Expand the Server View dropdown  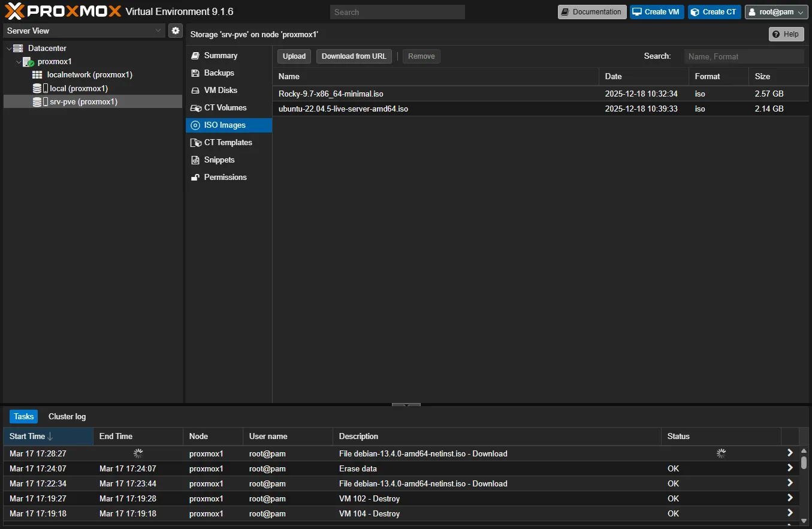158,31
